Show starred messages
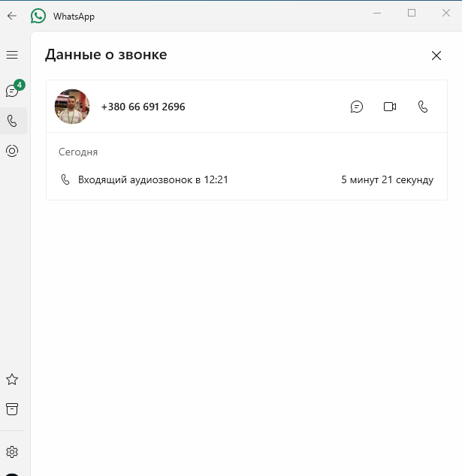Screen dimensions: 462x476 click(x=12, y=379)
